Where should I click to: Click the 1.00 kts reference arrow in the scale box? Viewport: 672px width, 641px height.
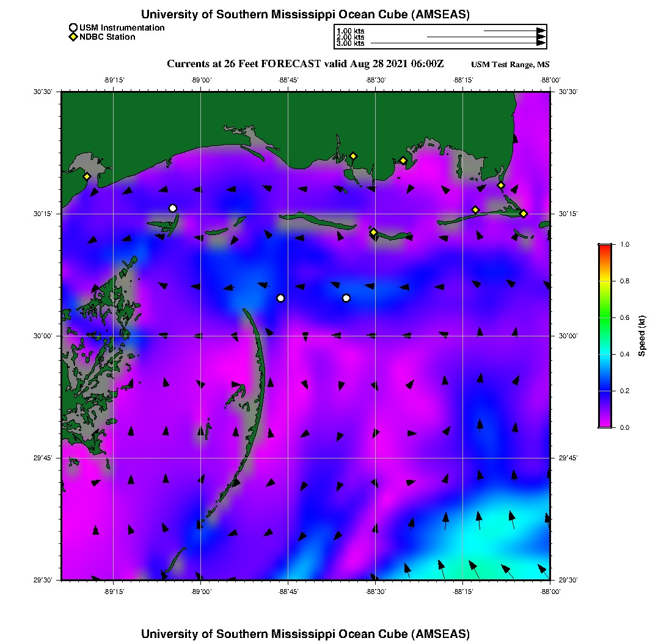point(514,31)
